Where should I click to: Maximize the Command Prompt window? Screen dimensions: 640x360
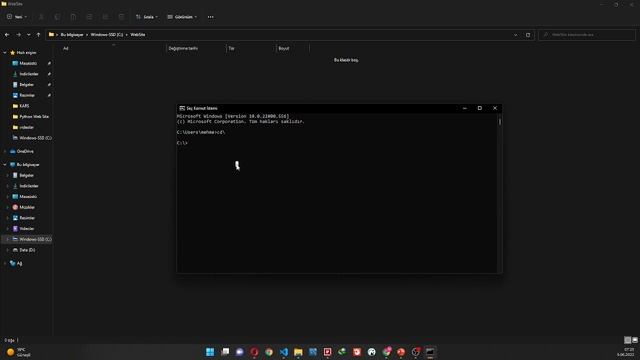pyautogui.click(x=480, y=108)
